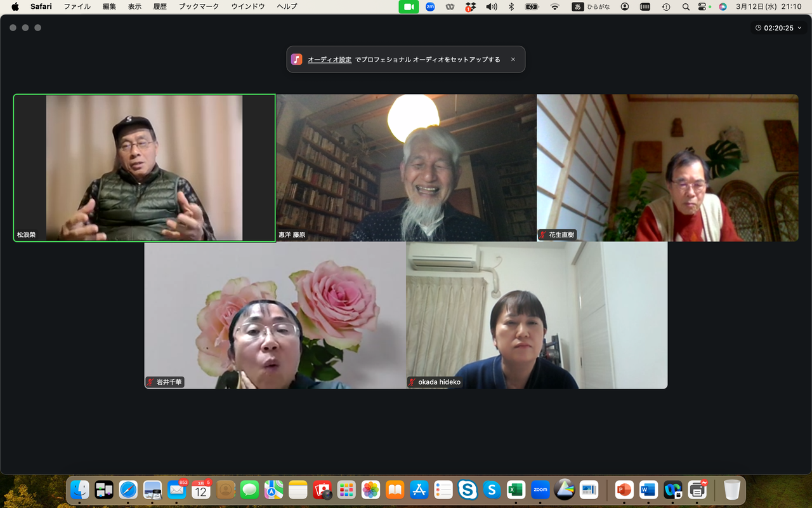The image size is (812, 508).
Task: Open the ファイル menu
Action: tap(77, 6)
